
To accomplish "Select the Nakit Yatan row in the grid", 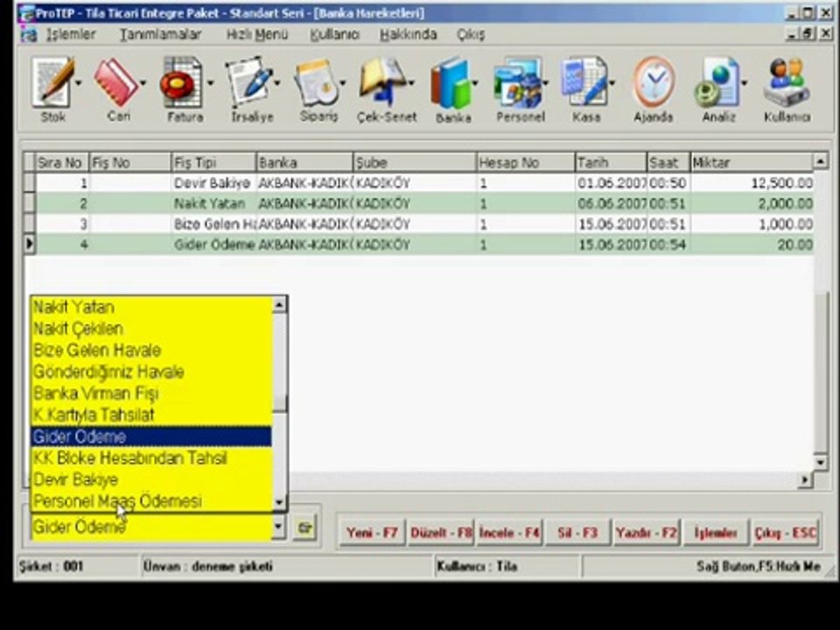I will 418,204.
